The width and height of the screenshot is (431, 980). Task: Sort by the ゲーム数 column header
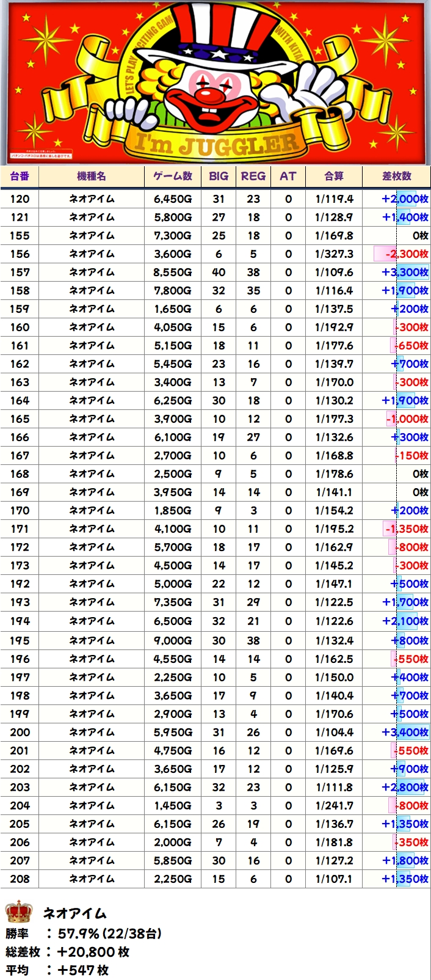(x=173, y=176)
